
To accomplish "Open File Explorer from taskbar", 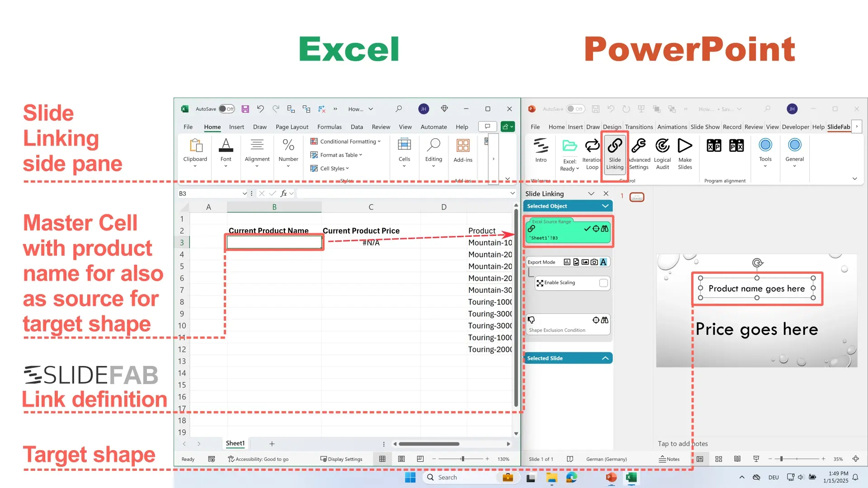I will [551, 478].
